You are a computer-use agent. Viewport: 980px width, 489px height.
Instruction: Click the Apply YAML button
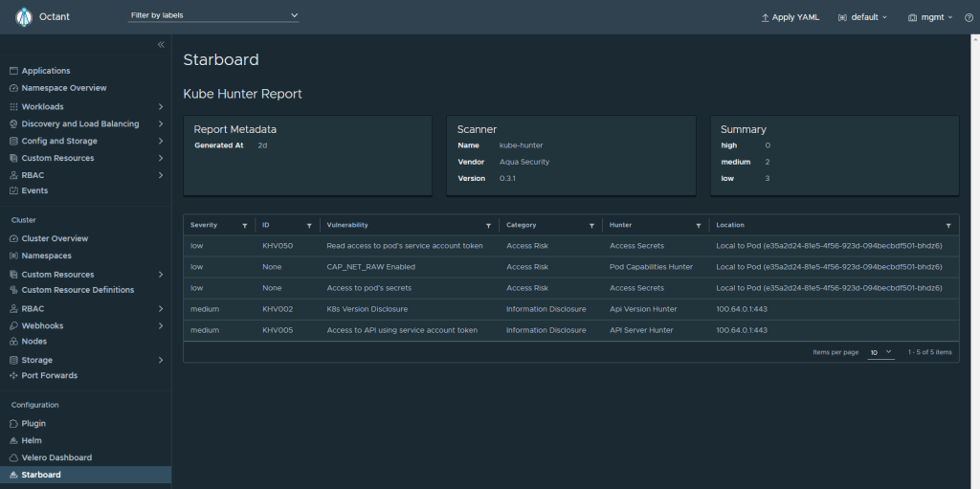point(790,17)
